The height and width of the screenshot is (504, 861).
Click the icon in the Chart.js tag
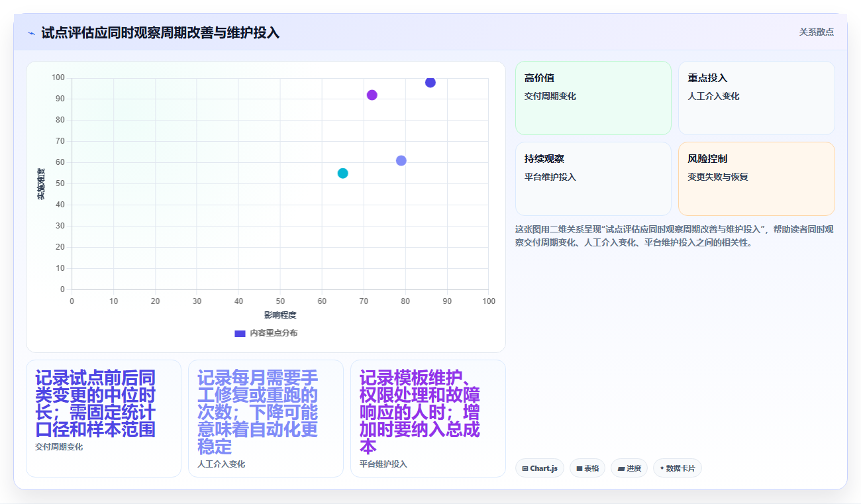[525, 468]
